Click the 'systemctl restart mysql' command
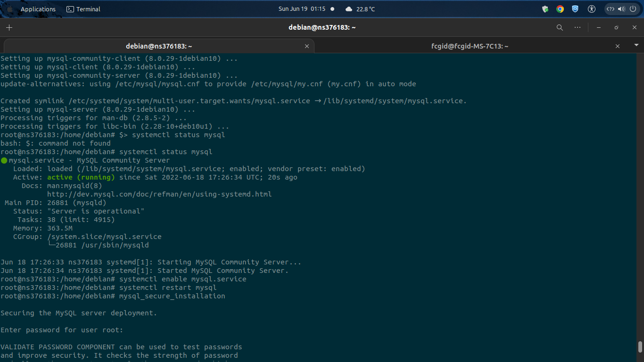This screenshot has height=362, width=644. [168, 288]
